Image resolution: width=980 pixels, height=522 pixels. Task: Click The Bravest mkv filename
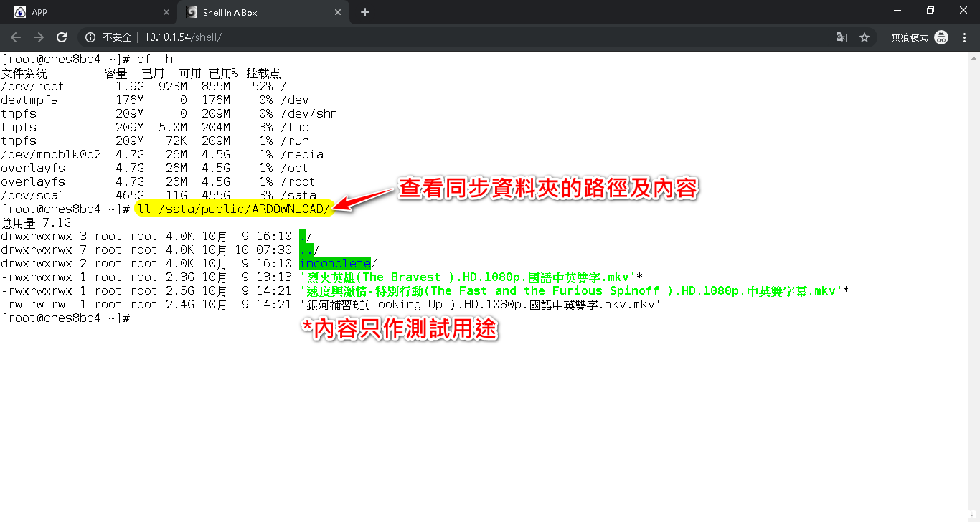tap(468, 277)
